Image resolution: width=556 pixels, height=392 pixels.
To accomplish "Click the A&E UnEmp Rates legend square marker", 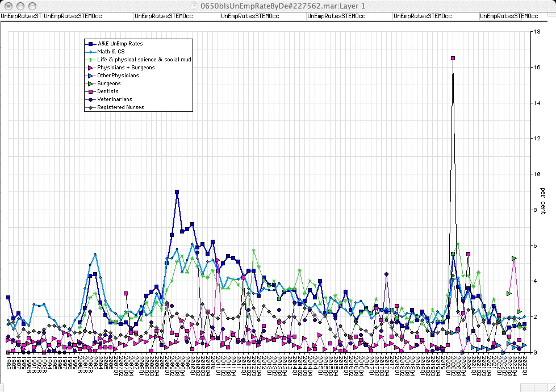I will click(90, 44).
